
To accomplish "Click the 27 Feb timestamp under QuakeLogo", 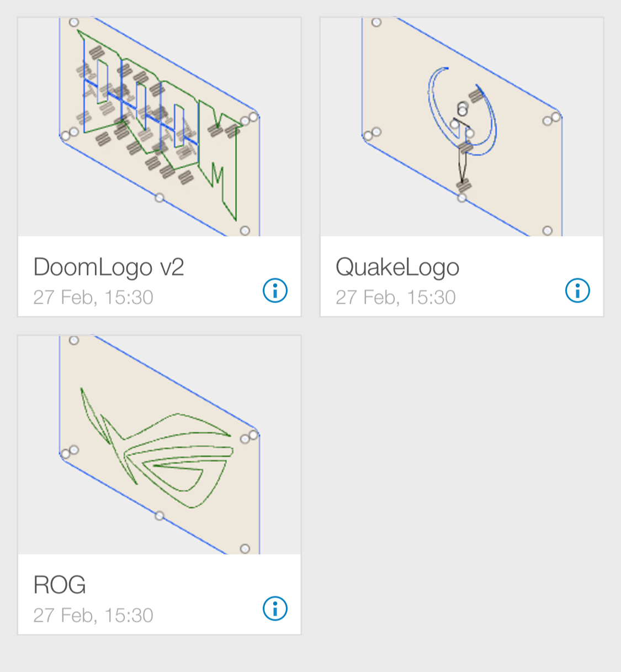I will click(x=396, y=298).
